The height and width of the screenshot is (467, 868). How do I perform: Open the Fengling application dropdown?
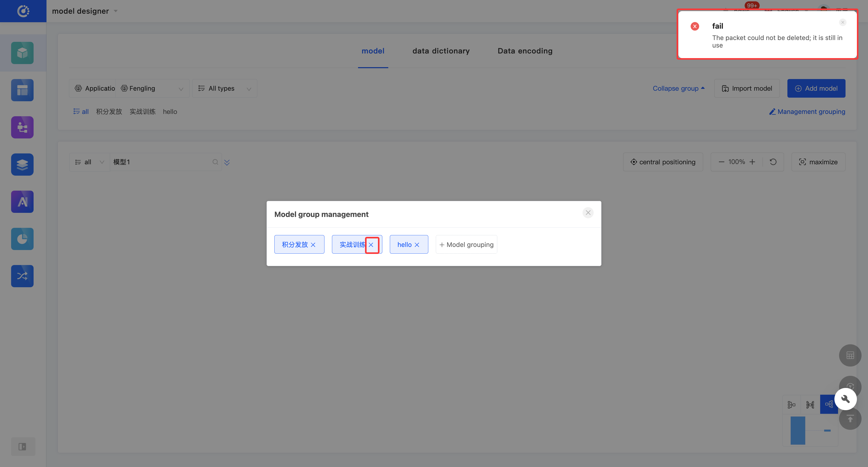pos(152,88)
